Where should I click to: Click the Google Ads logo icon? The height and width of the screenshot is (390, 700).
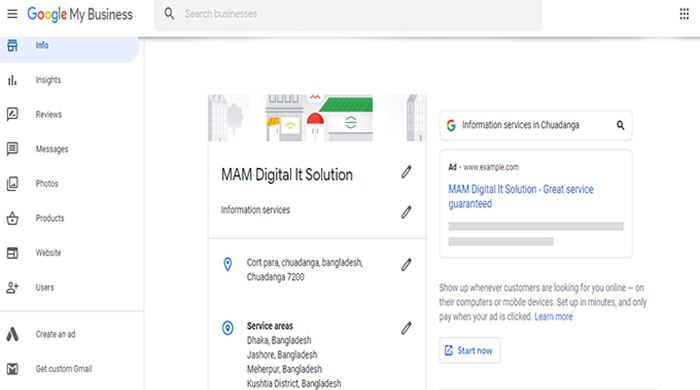tap(12, 334)
